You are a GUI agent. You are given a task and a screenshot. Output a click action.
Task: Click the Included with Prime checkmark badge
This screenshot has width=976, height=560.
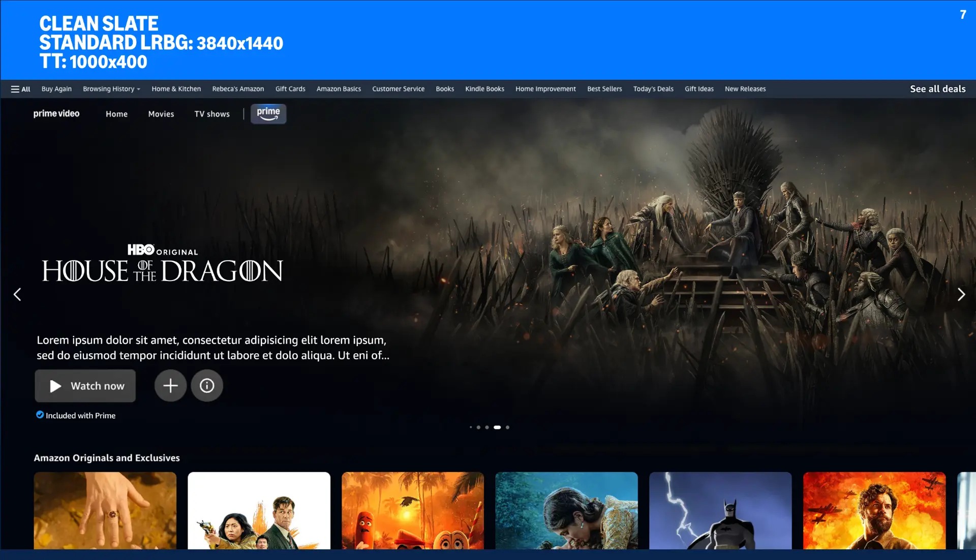point(40,415)
